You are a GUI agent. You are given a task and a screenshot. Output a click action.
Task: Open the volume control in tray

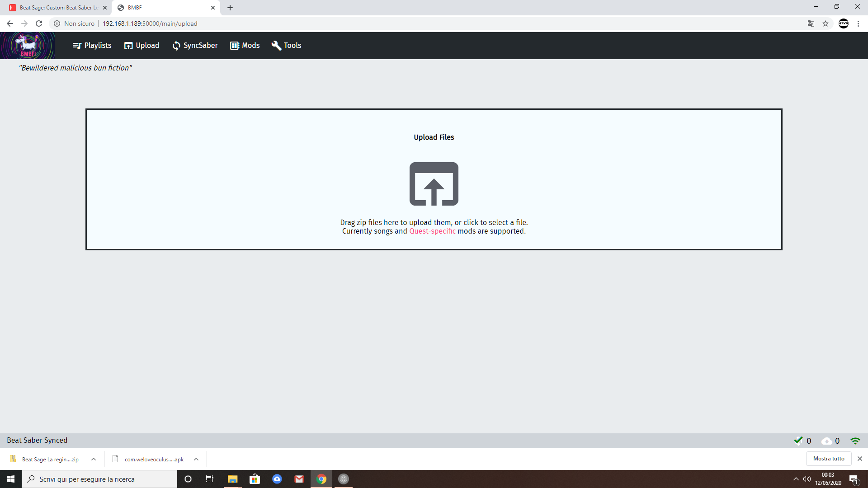[x=807, y=479]
